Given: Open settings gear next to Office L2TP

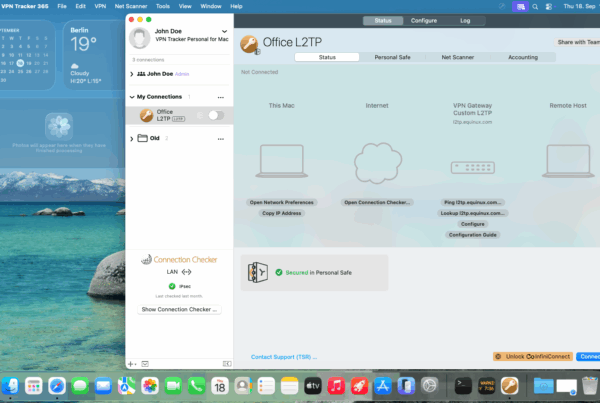Looking at the screenshot, I should (198, 116).
